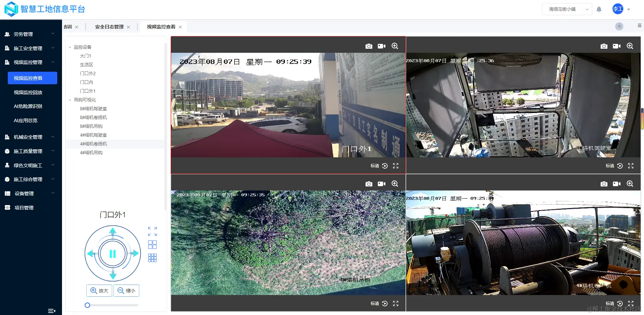This screenshot has width=644, height=315.
Task: Take snapshot of 8#塔机驾驶室 feed
Action: [x=604, y=46]
